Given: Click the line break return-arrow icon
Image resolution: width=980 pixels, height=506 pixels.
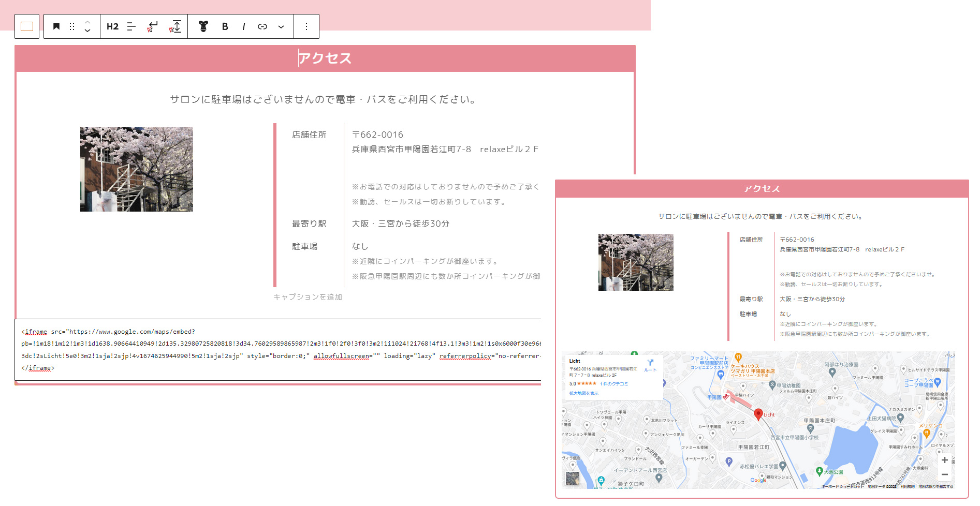Looking at the screenshot, I should coord(152,26).
